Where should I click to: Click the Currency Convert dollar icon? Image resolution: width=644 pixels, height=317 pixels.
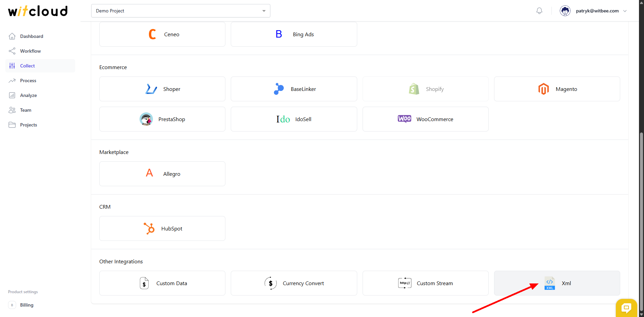(270, 283)
